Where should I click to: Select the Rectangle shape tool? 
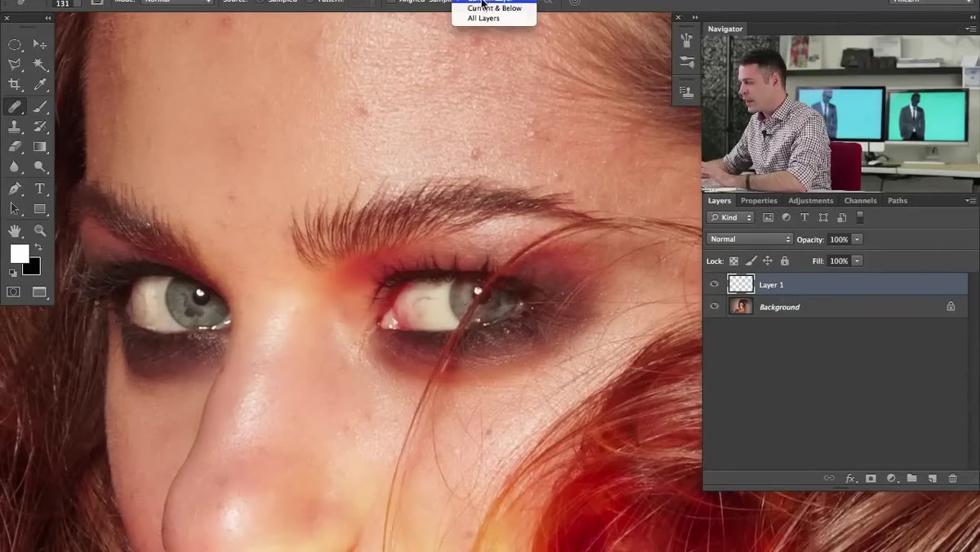[x=39, y=209]
